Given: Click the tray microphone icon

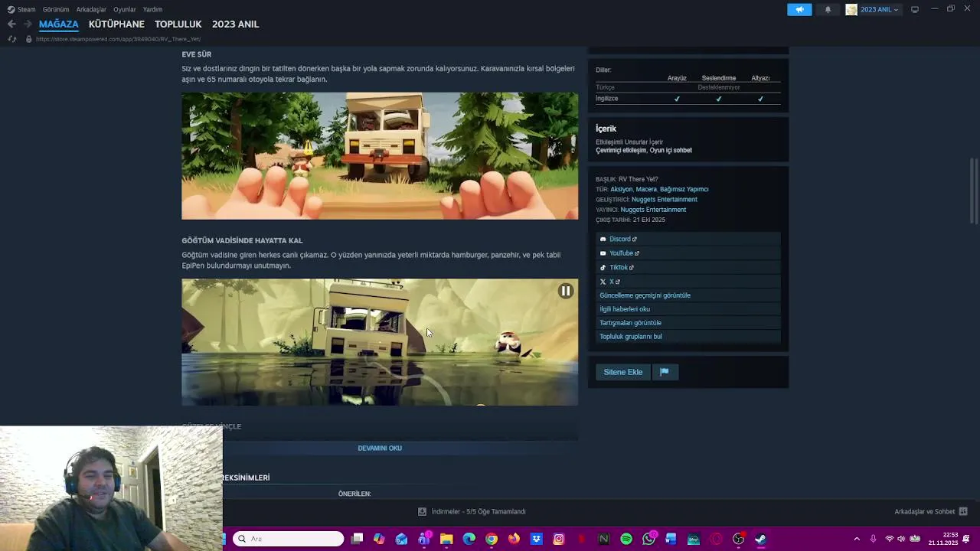Looking at the screenshot, I should (x=873, y=539).
